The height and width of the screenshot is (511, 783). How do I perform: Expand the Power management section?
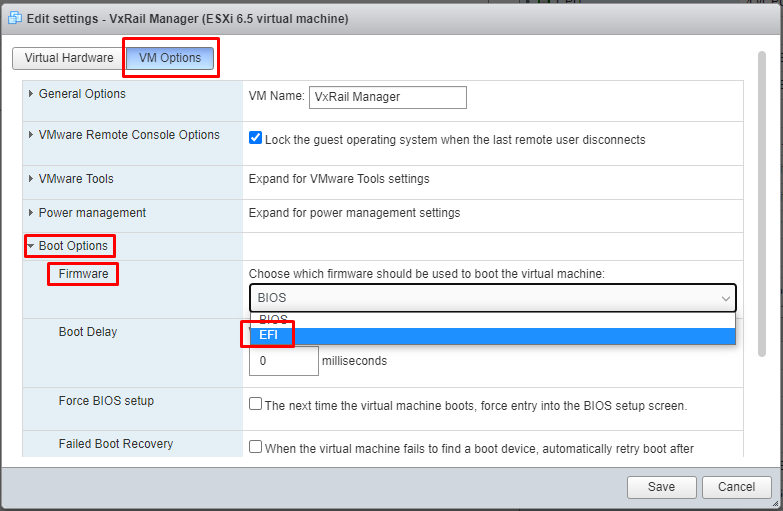(91, 213)
